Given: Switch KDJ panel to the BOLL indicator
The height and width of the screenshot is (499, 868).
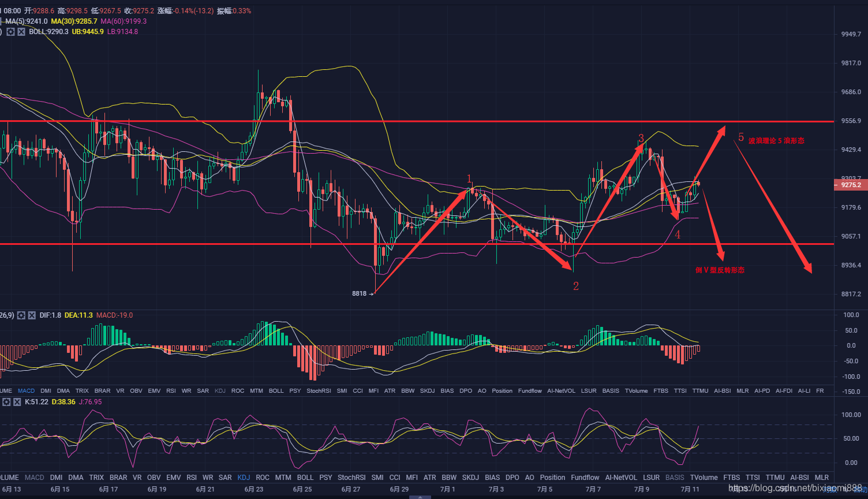Looking at the screenshot, I should click(x=305, y=478).
